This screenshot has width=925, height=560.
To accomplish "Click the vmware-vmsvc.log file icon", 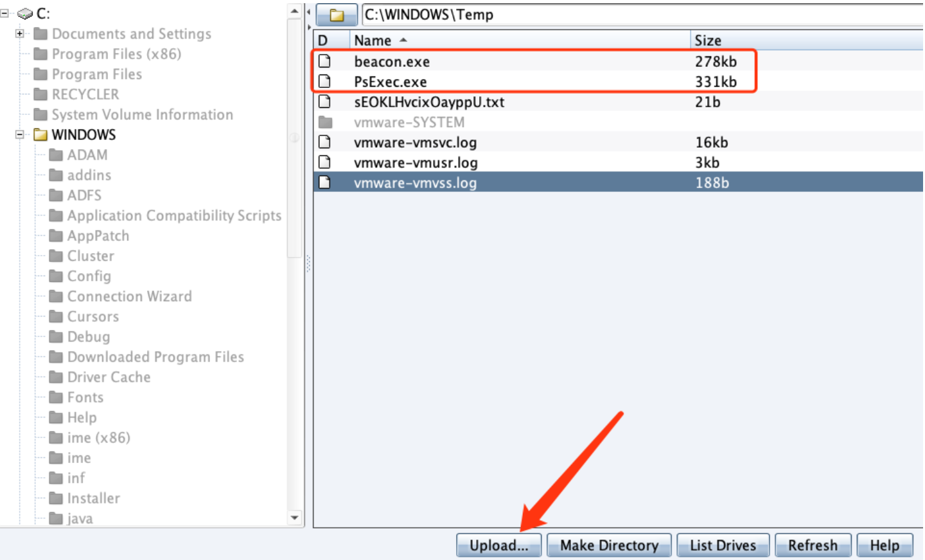I will point(325,143).
